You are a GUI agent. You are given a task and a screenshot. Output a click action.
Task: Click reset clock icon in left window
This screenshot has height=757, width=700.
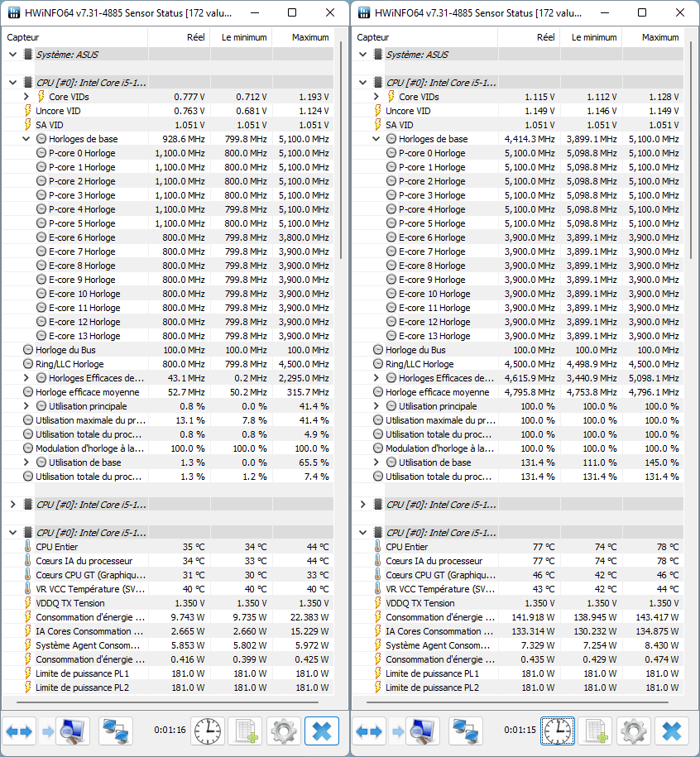pos(208,731)
